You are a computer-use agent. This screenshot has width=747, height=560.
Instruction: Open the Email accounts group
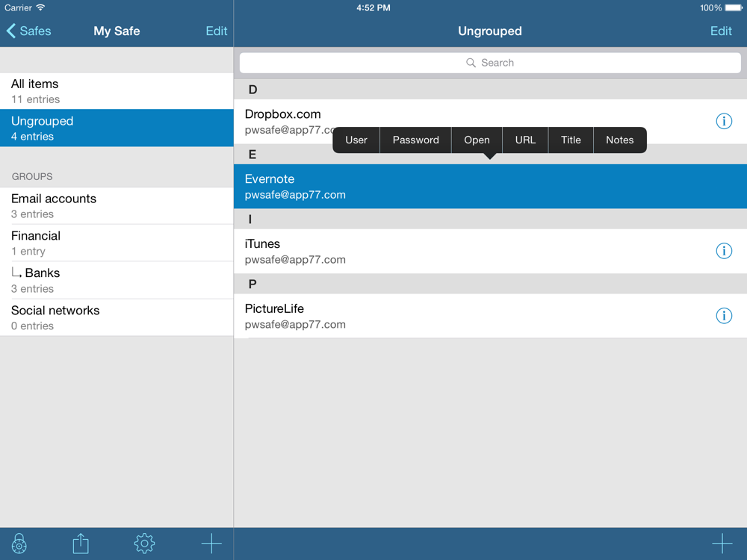tap(117, 206)
